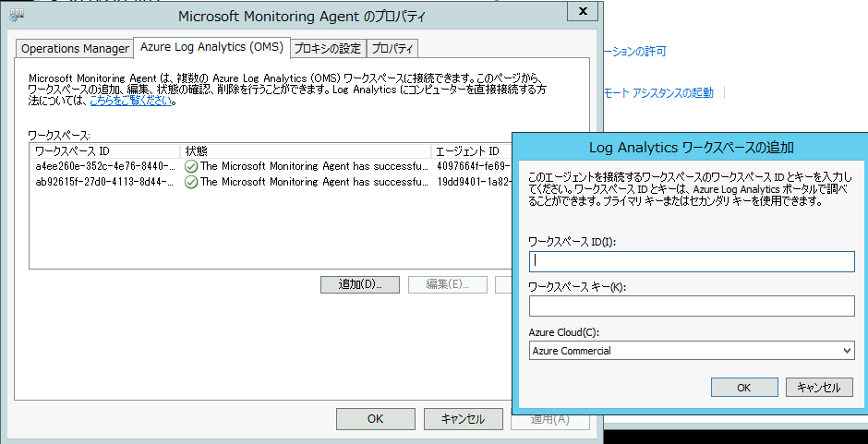Click キャンセル in the ワークスペースの追加 dialog
The image size is (868, 444).
tap(819, 388)
